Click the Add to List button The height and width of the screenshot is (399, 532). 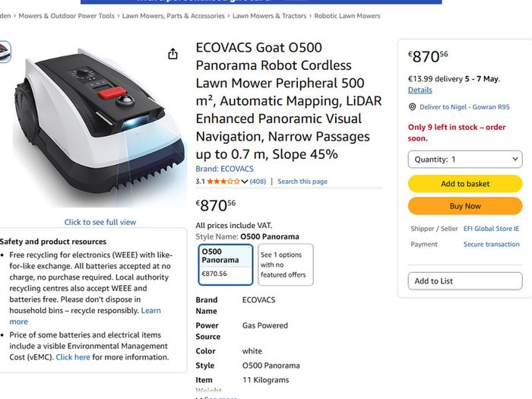tap(465, 281)
